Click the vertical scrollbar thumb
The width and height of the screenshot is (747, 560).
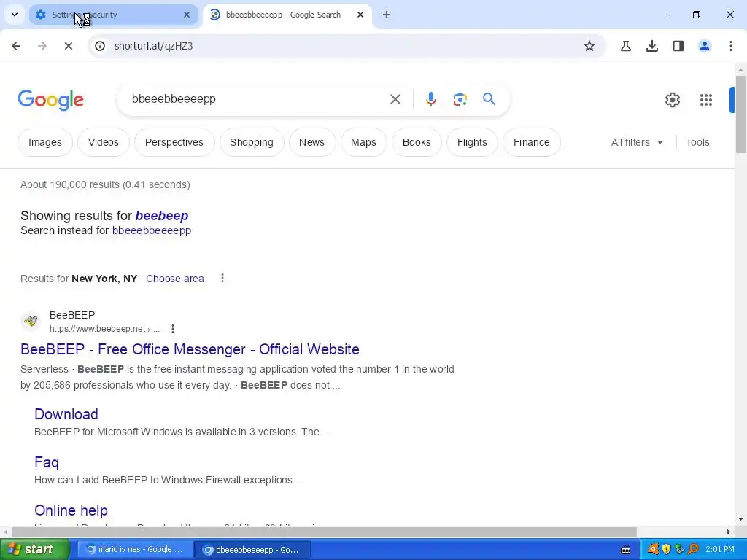[740, 114]
